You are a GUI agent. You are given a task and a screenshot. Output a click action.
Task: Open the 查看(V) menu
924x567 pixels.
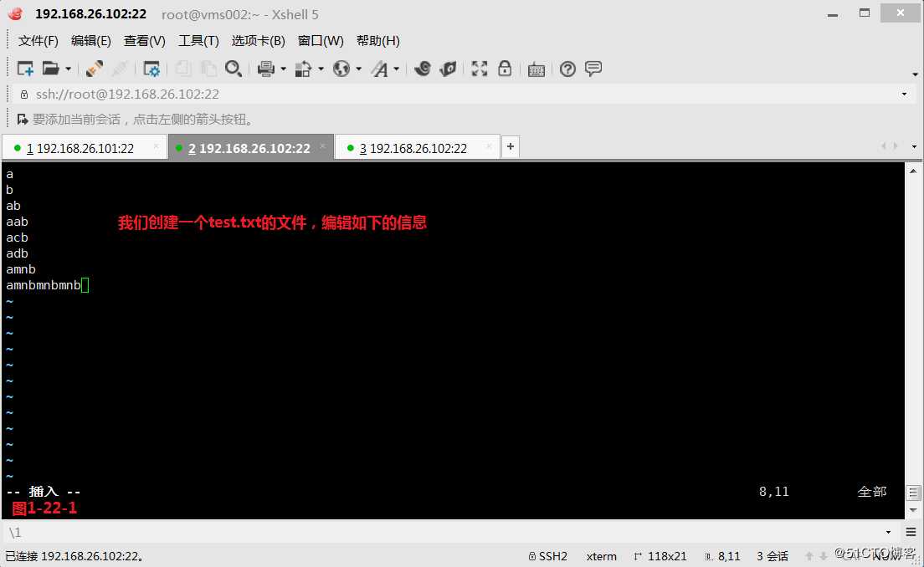pos(144,41)
